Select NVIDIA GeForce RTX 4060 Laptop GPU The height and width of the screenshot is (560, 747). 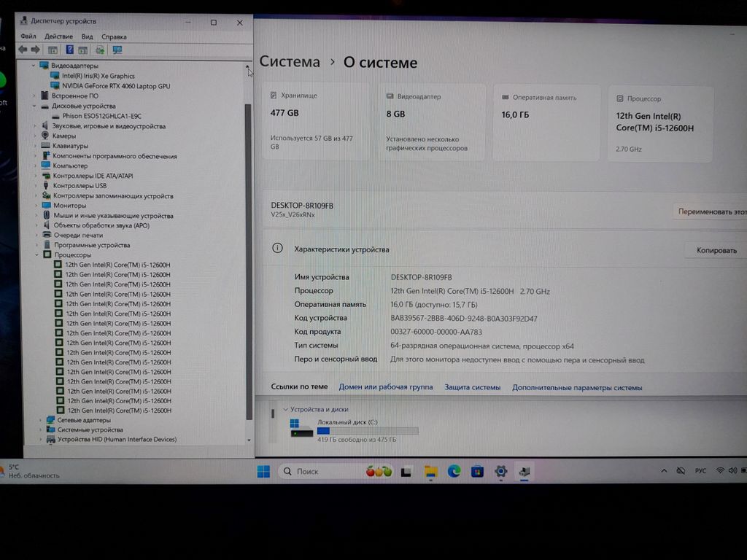click(116, 86)
